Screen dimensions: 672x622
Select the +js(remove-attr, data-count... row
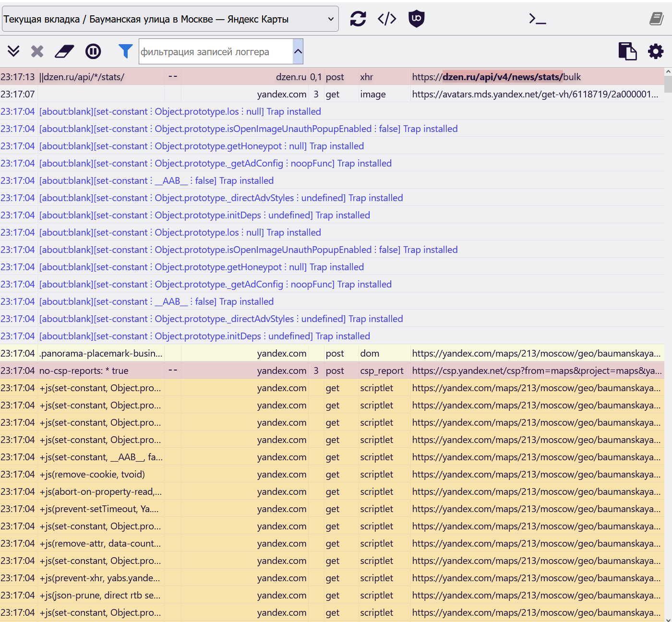click(x=332, y=543)
